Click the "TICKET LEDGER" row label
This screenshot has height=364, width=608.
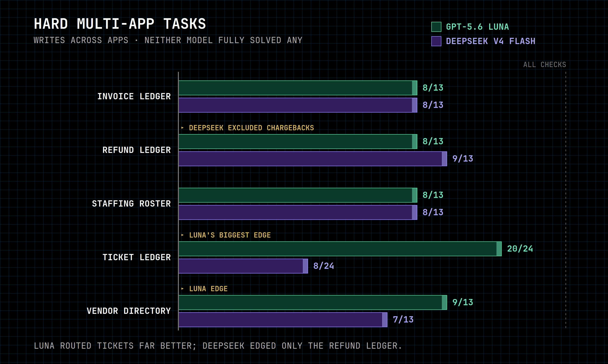point(136,257)
